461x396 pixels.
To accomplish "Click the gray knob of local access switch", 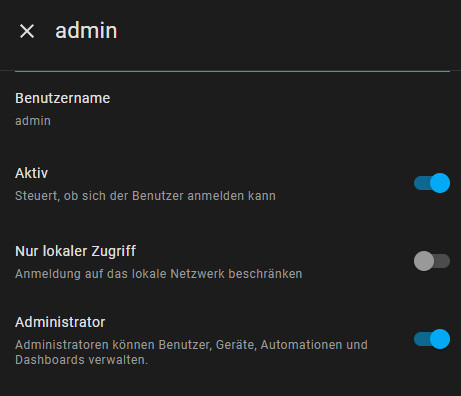I will pos(424,261).
